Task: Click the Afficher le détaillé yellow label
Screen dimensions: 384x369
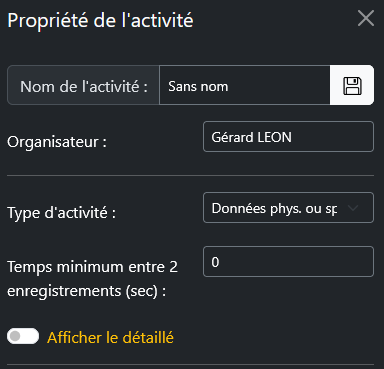Action: (110, 337)
